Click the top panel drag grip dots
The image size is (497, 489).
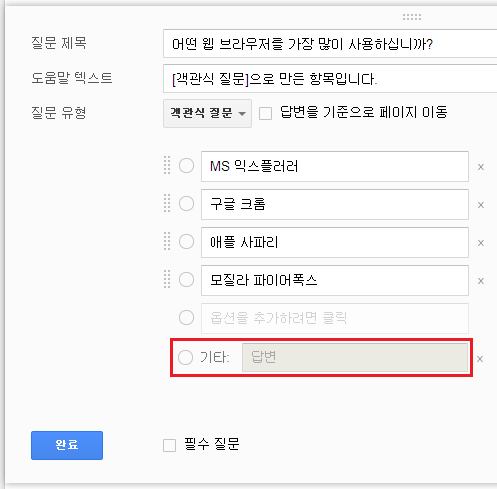[x=412, y=17]
